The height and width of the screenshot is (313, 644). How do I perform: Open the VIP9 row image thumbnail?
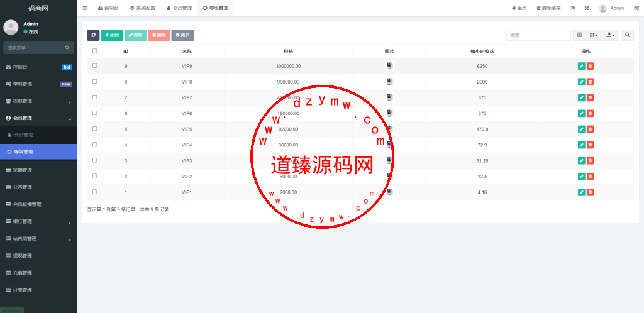coord(390,66)
